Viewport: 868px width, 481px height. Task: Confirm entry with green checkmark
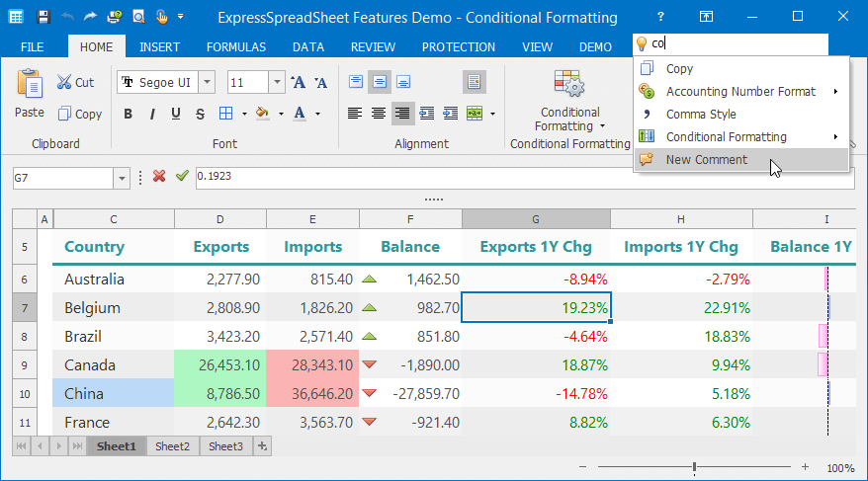(181, 177)
